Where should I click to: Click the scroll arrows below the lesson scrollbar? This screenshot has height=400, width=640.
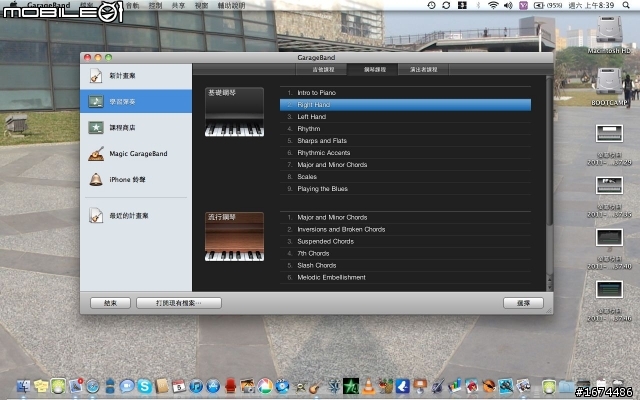click(x=549, y=282)
